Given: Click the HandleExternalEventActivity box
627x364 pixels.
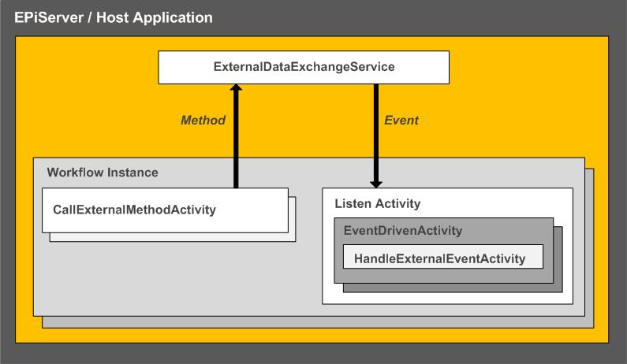Looking at the screenshot, I should pyautogui.click(x=443, y=257).
